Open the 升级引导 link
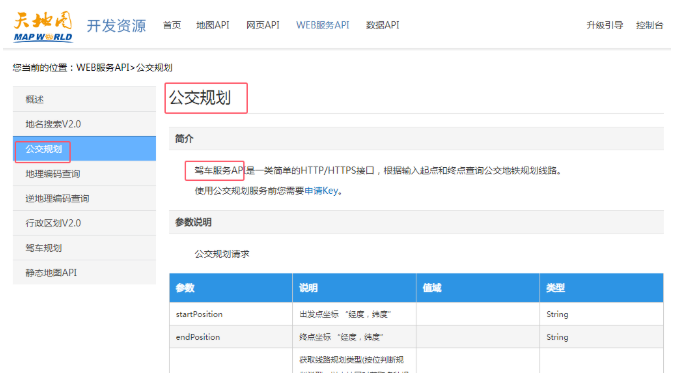Screen dimensions: 675x380 point(605,25)
